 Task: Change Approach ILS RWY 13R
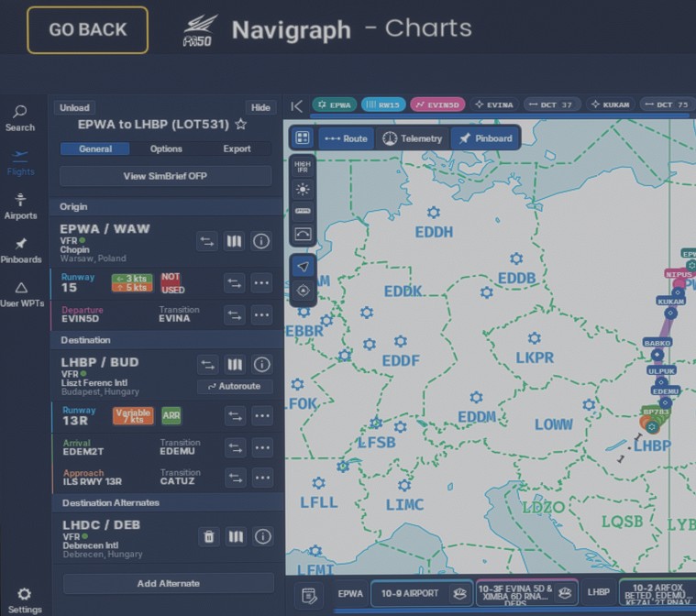[x=236, y=478]
